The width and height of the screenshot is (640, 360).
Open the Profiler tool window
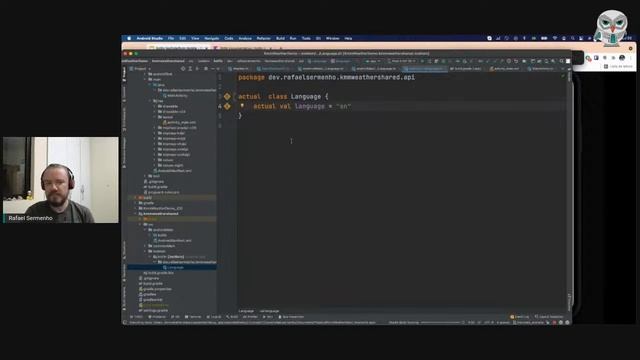(250, 317)
